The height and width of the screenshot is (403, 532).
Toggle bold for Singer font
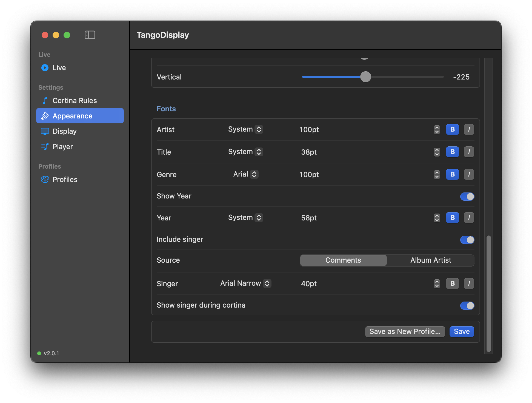tap(453, 283)
